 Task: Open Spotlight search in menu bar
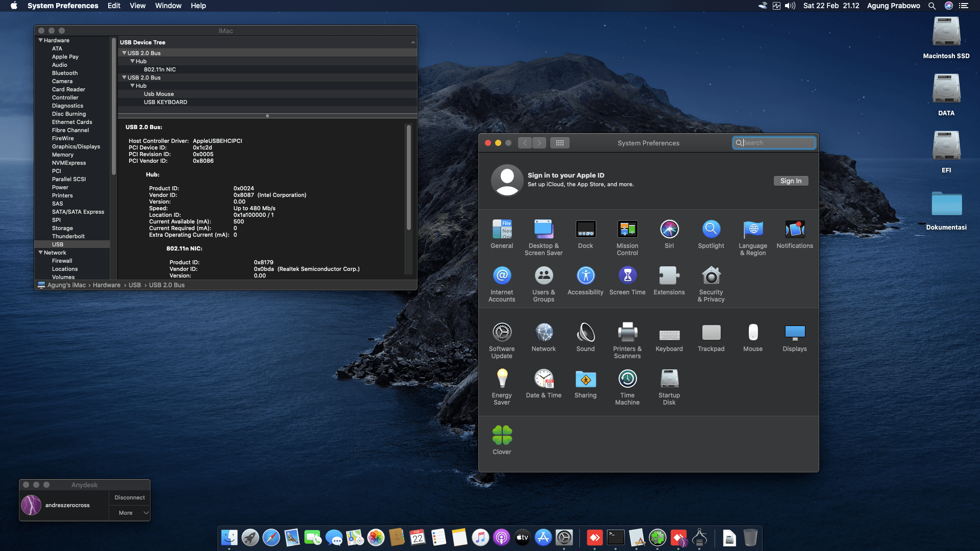pyautogui.click(x=932, y=6)
